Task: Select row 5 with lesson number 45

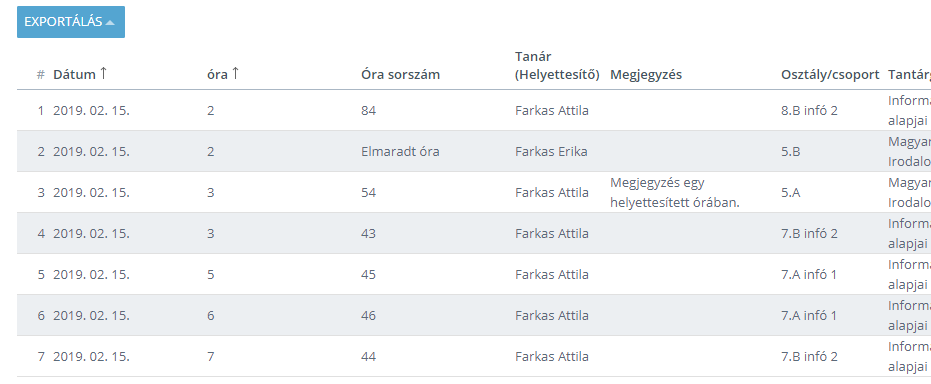Action: (x=474, y=275)
